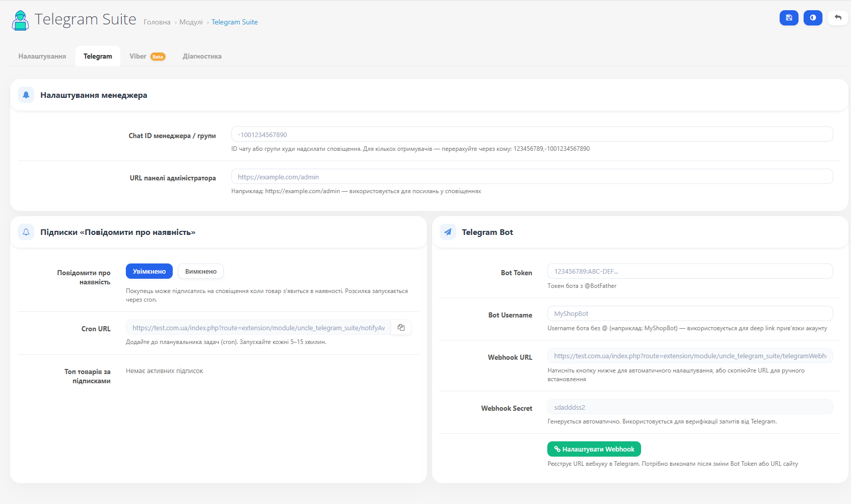Screen dimensions: 851x504
Task: Click the Cron URL text field
Action: point(258,328)
